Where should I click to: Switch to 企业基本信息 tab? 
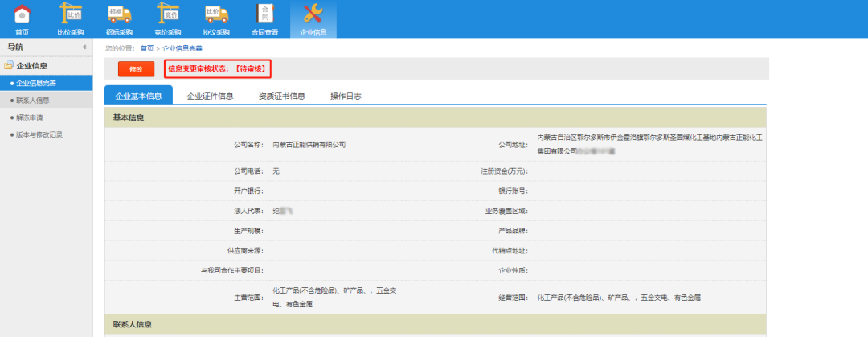(x=138, y=96)
